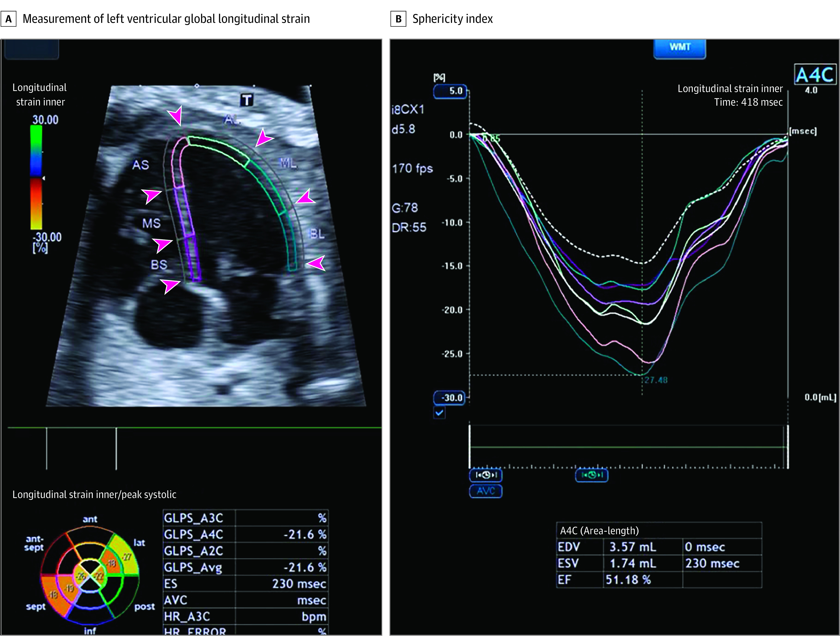
Task: Toggle the checkbox below the -30.0 scale field
Action: (439, 413)
